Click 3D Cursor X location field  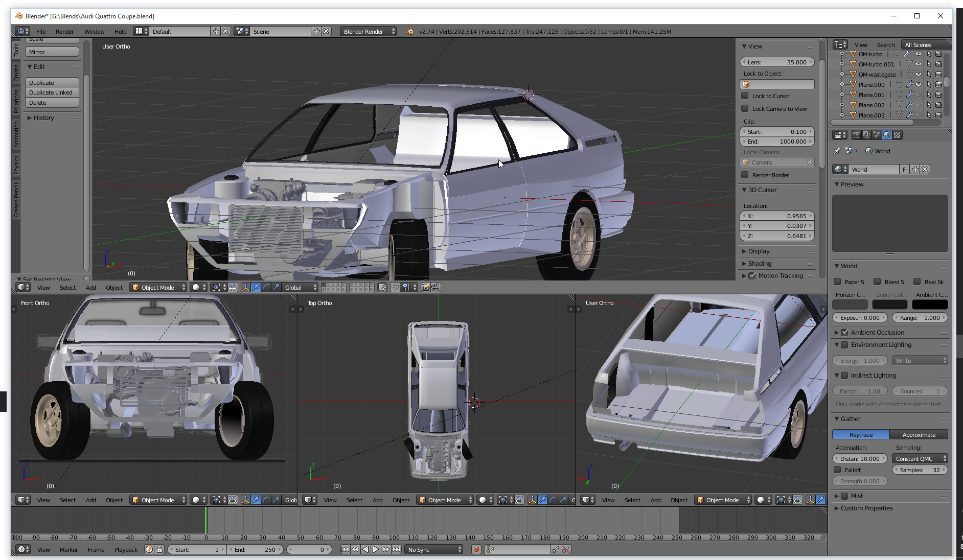click(x=777, y=216)
